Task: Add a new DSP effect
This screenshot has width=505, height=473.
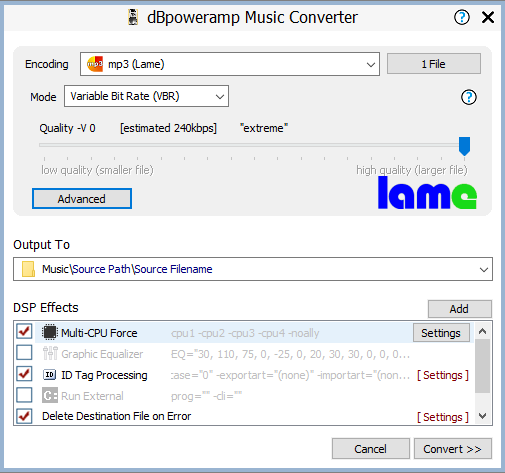Action: tap(459, 309)
